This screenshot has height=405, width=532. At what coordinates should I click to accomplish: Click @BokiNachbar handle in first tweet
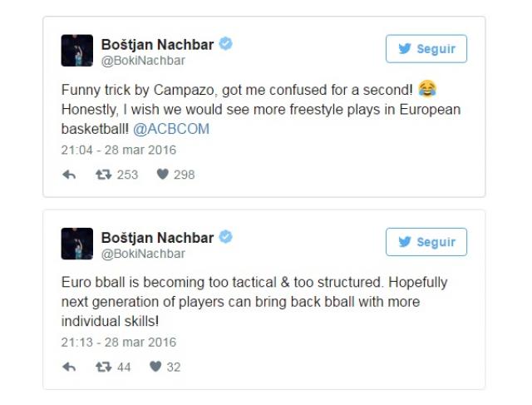click(x=143, y=61)
